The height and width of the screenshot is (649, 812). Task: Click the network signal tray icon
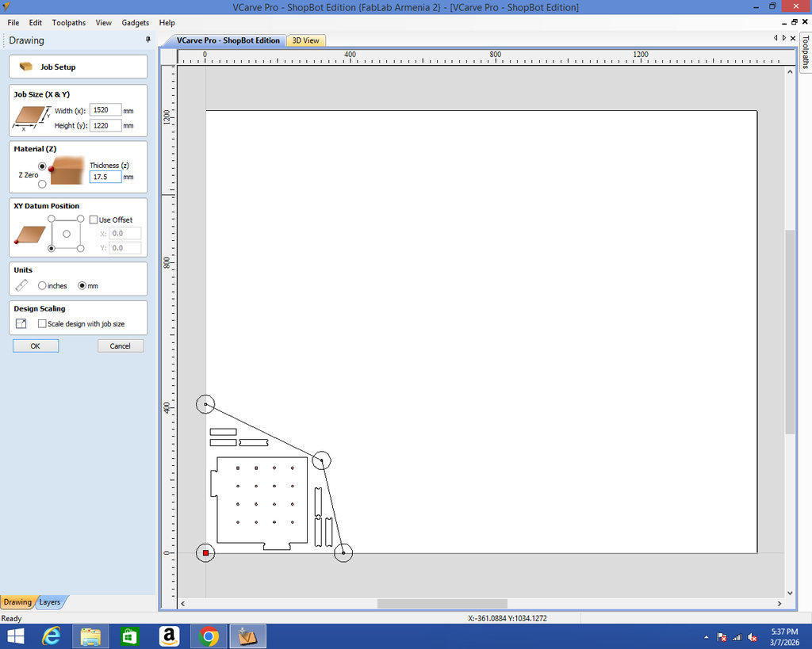click(737, 637)
